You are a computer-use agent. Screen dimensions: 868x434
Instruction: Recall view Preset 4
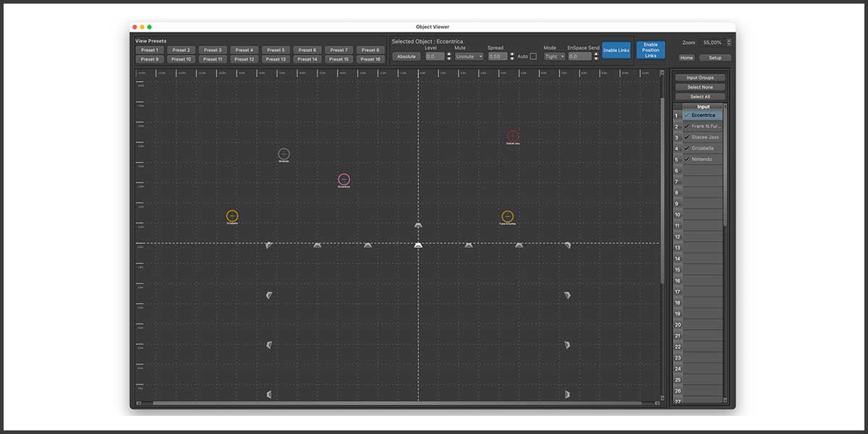coord(244,50)
